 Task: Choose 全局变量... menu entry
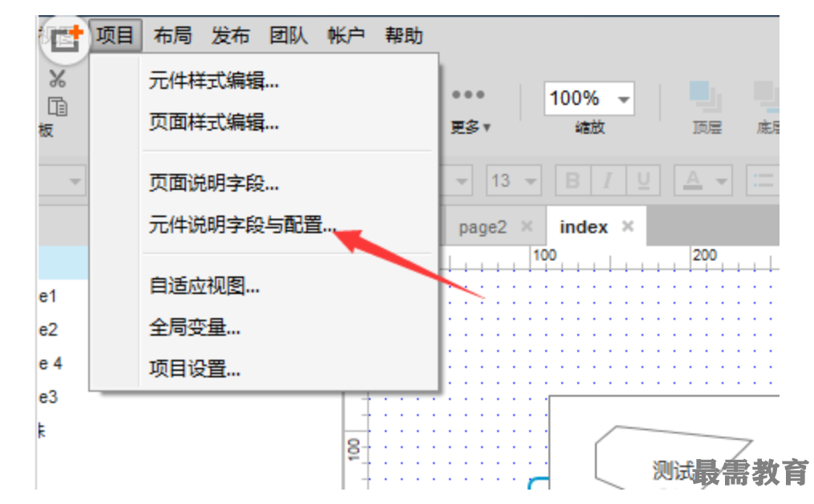pyautogui.click(x=265, y=327)
